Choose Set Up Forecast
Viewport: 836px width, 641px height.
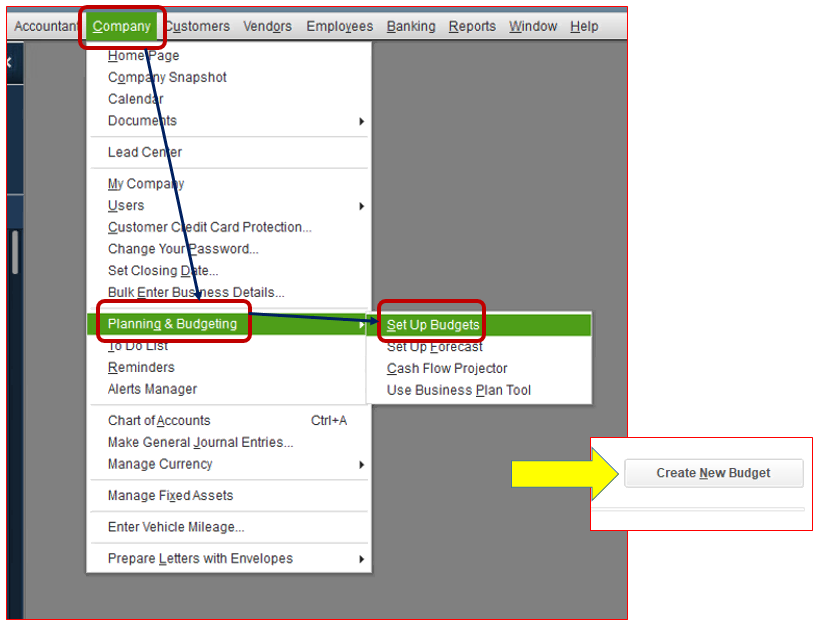[x=480, y=347]
